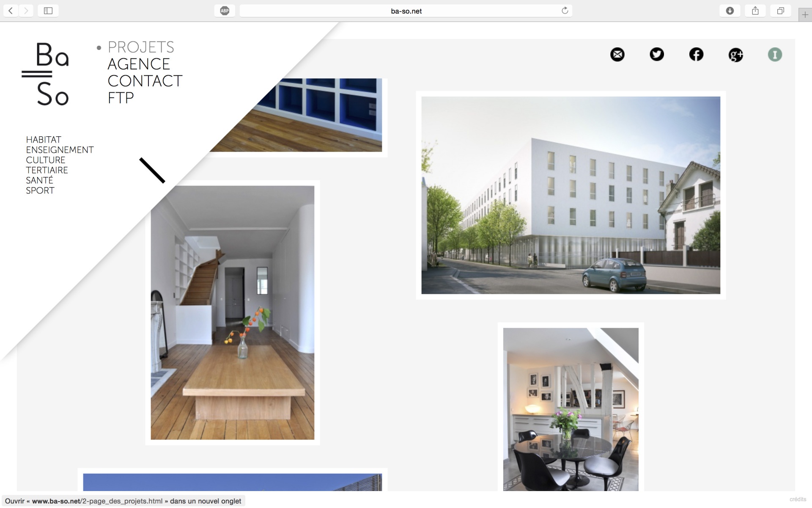Filter projects by TERTIAIRE
This screenshot has width=812, height=508.
tap(47, 170)
